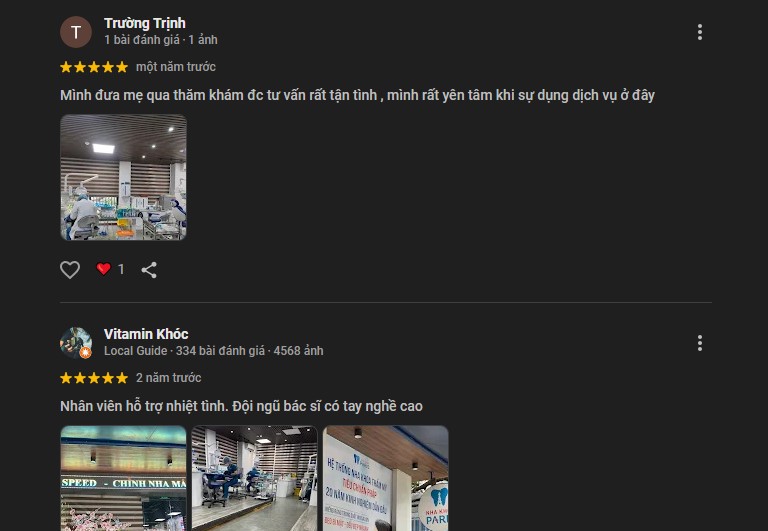View the SPEED storefront sign photo
Viewport: 768px width, 531px height.
click(123, 478)
